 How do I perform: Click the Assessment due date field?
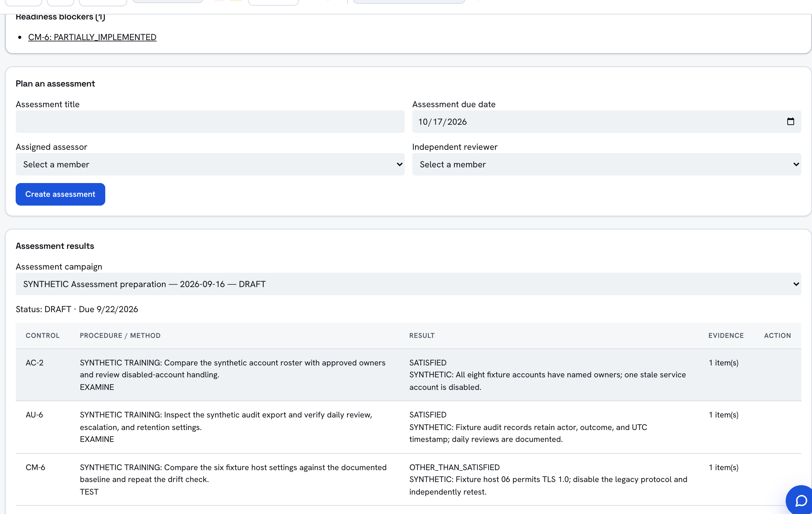pyautogui.click(x=606, y=121)
